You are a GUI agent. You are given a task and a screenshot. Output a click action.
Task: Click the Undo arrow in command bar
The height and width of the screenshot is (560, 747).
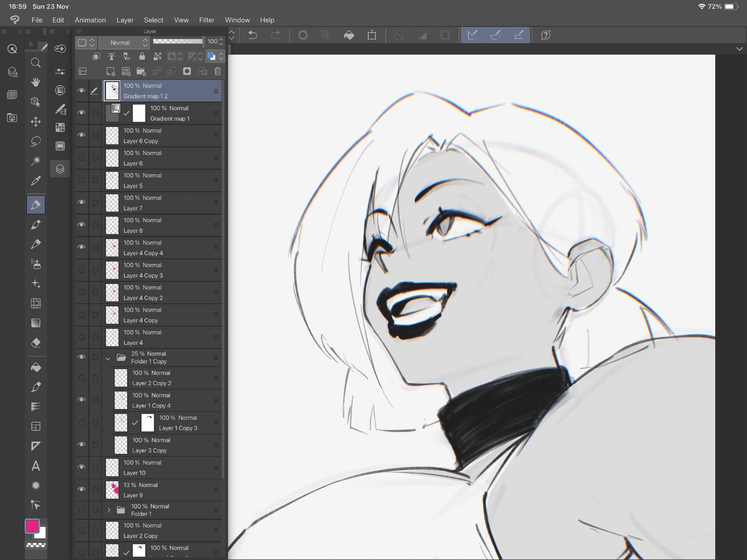point(253,35)
